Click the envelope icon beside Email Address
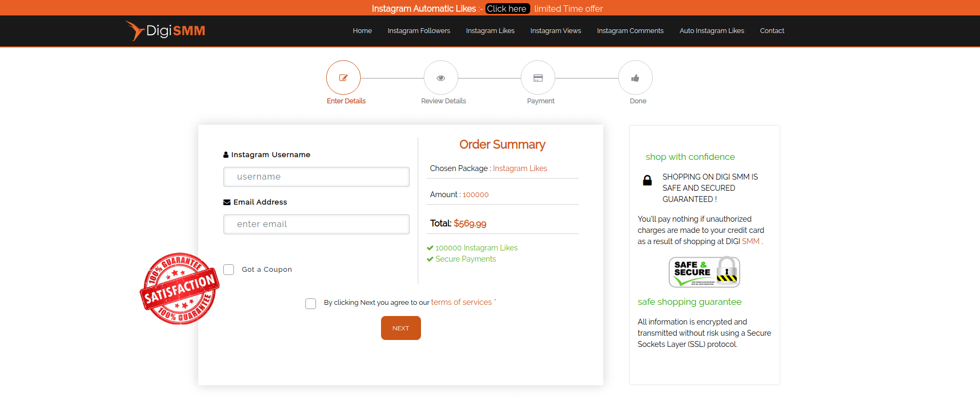 [227, 202]
